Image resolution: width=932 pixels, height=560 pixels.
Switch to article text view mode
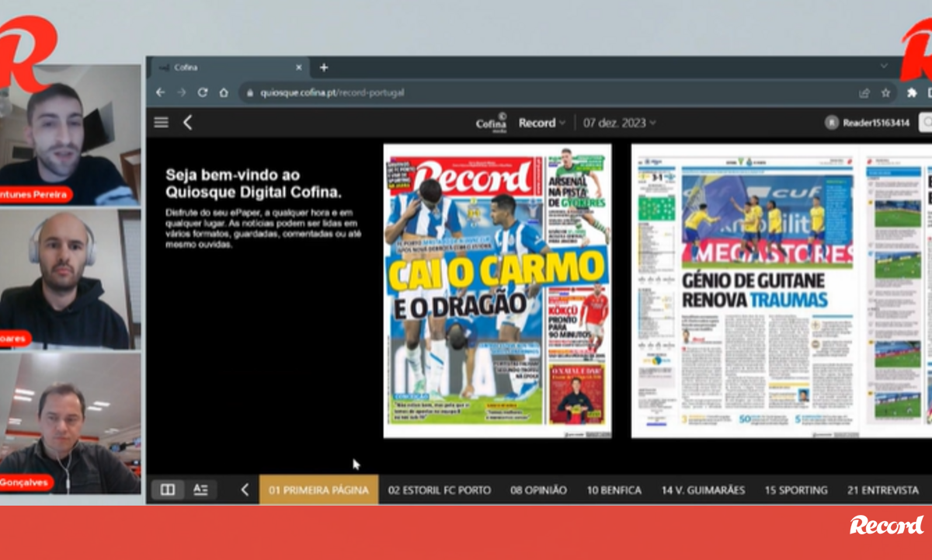(200, 489)
